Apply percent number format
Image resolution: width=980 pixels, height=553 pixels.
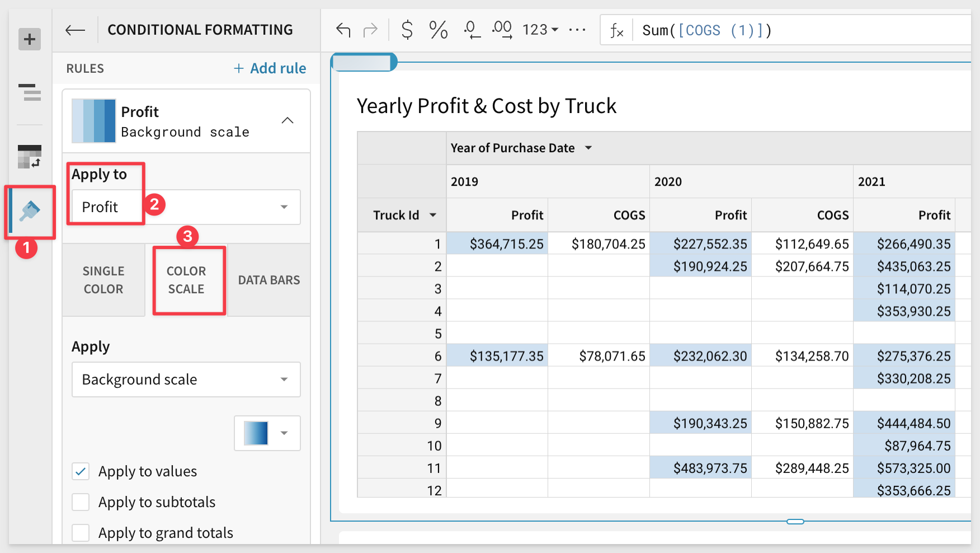click(438, 30)
